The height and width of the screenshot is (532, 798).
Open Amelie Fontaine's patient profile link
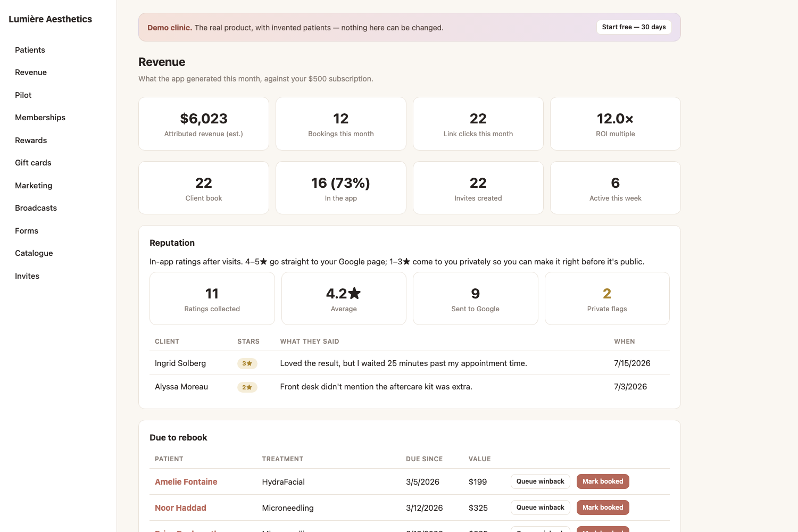186,482
